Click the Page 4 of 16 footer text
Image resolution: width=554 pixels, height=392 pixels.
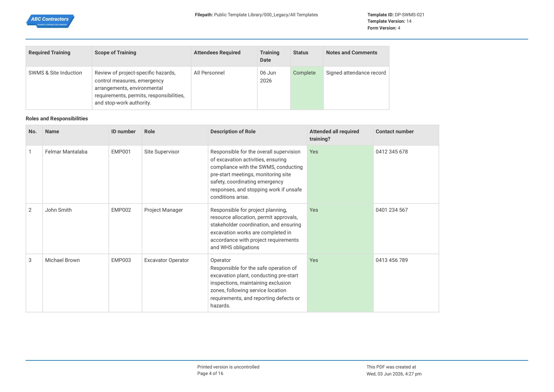210,373
